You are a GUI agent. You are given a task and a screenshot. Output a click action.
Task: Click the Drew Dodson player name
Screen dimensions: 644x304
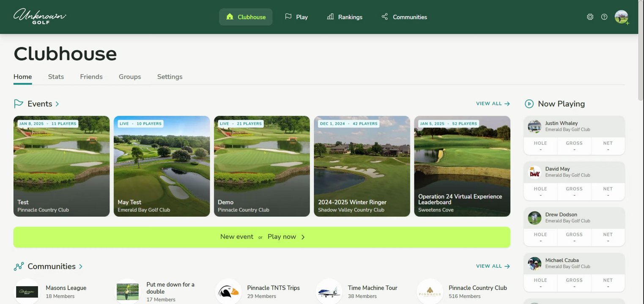(x=561, y=214)
